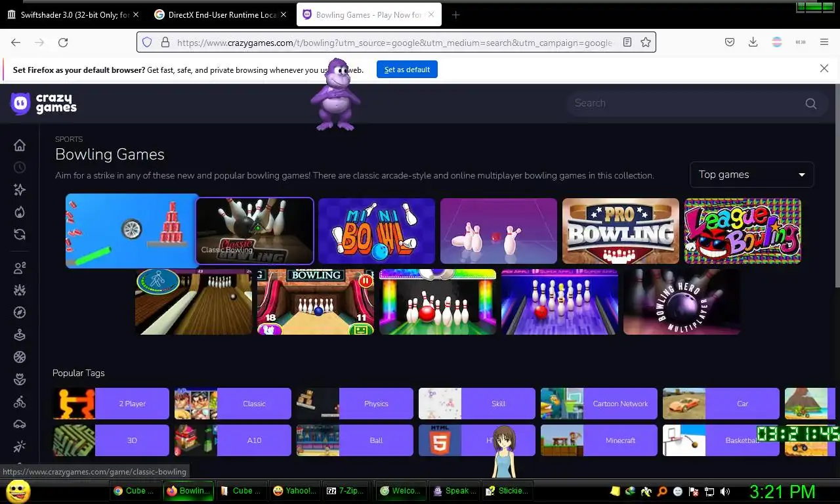Open the Cartoon Network tag
The width and height of the screenshot is (840, 504).
click(599, 404)
